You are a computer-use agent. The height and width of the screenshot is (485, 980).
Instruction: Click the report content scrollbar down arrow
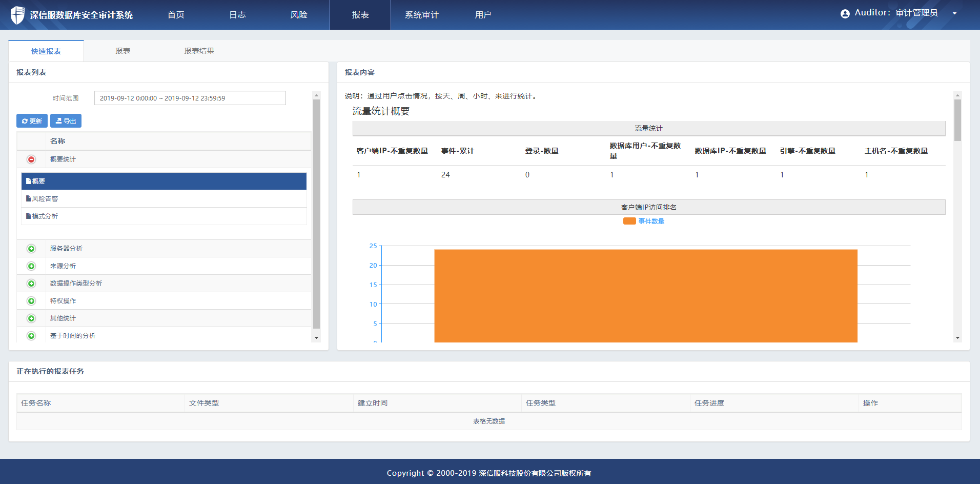tap(957, 338)
